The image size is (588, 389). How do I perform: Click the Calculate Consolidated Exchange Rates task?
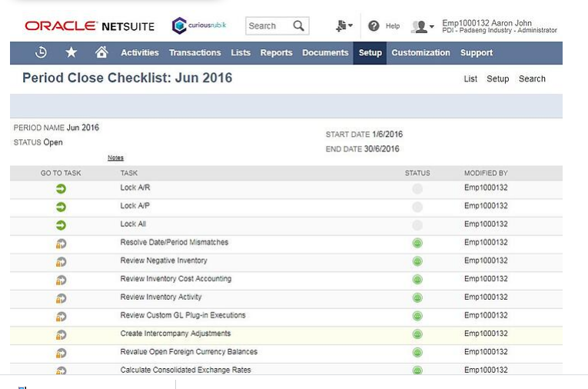point(185,370)
